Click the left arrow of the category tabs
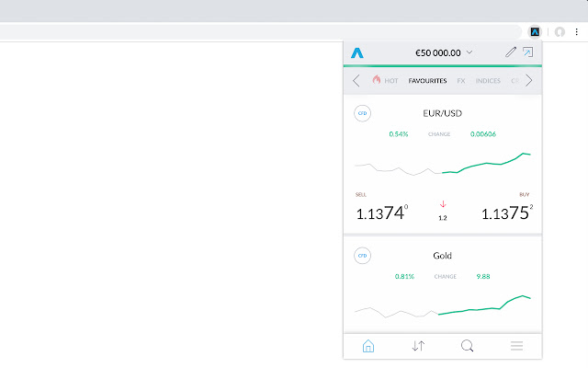The height and width of the screenshot is (368, 588). click(x=356, y=80)
